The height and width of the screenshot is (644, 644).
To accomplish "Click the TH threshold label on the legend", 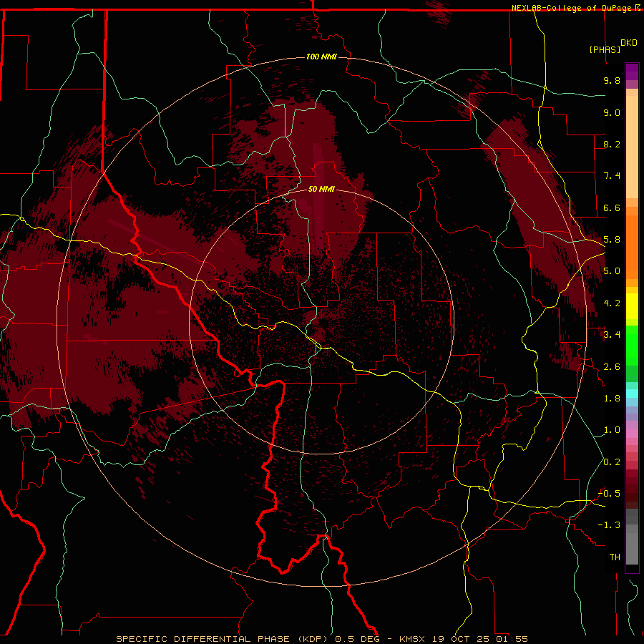I will pyautogui.click(x=615, y=557).
